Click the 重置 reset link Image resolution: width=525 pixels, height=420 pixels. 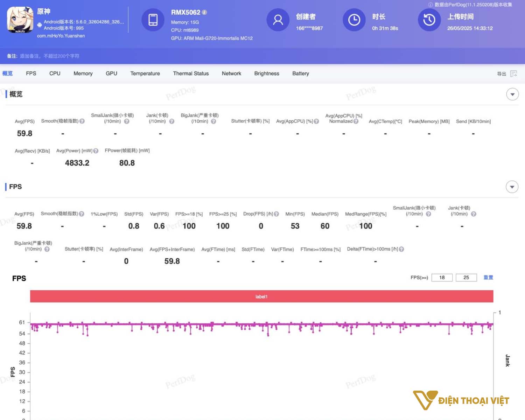point(488,277)
